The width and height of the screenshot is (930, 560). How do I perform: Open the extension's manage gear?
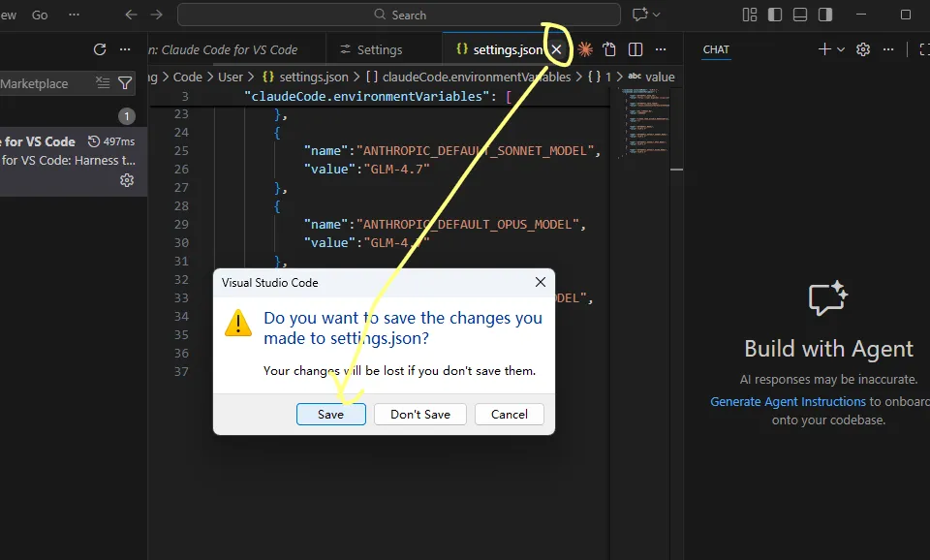[x=127, y=180]
